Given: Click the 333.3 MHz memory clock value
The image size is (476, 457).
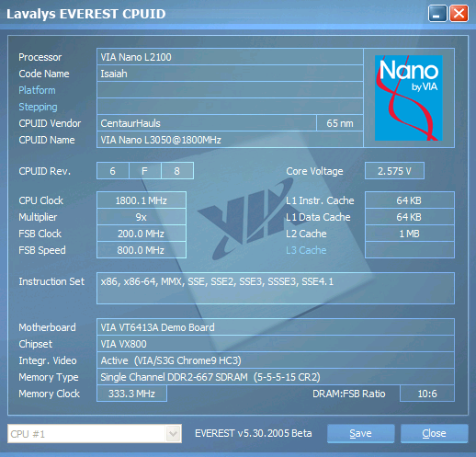Looking at the screenshot, I should (131, 394).
